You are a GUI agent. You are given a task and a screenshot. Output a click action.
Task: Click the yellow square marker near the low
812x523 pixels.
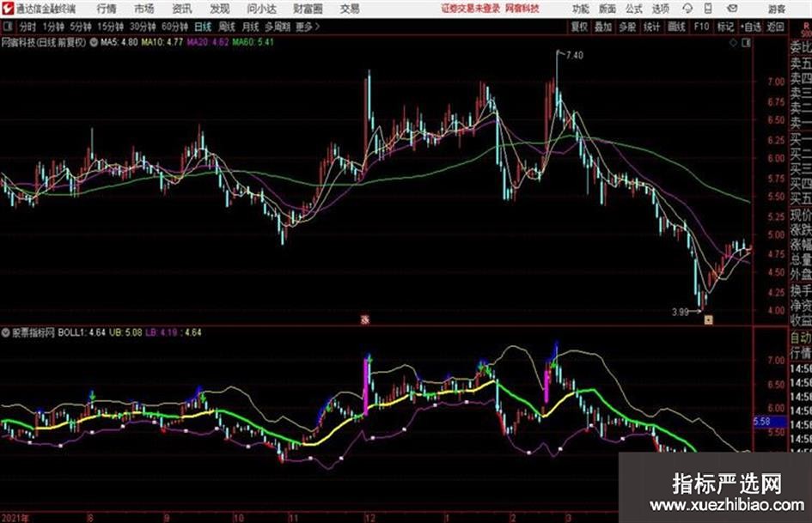pyautogui.click(x=708, y=320)
